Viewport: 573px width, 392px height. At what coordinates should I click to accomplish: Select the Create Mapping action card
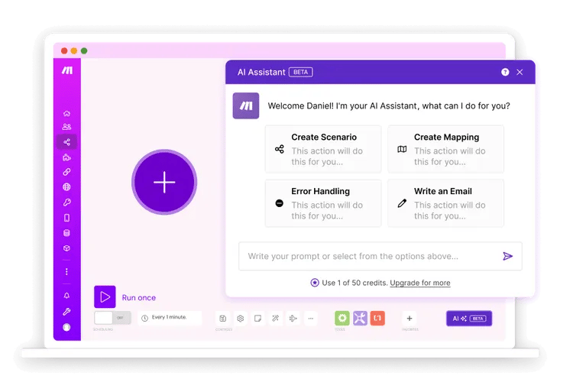click(x=446, y=149)
